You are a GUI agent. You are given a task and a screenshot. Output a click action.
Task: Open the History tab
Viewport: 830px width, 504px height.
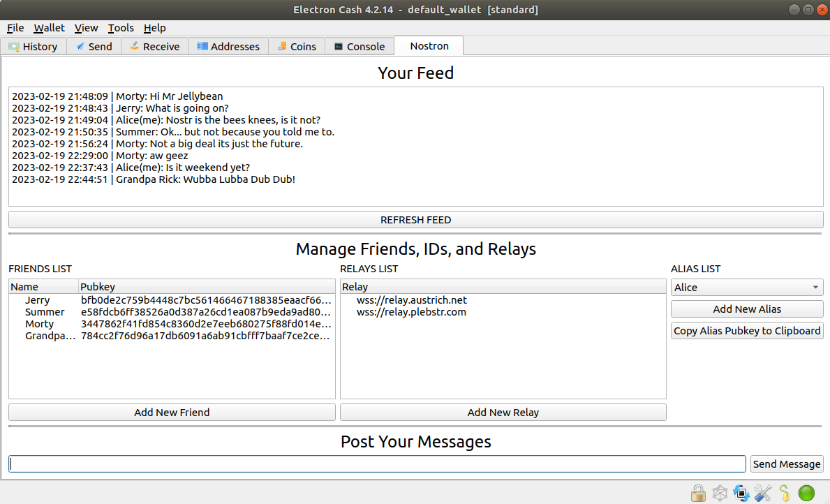[33, 47]
